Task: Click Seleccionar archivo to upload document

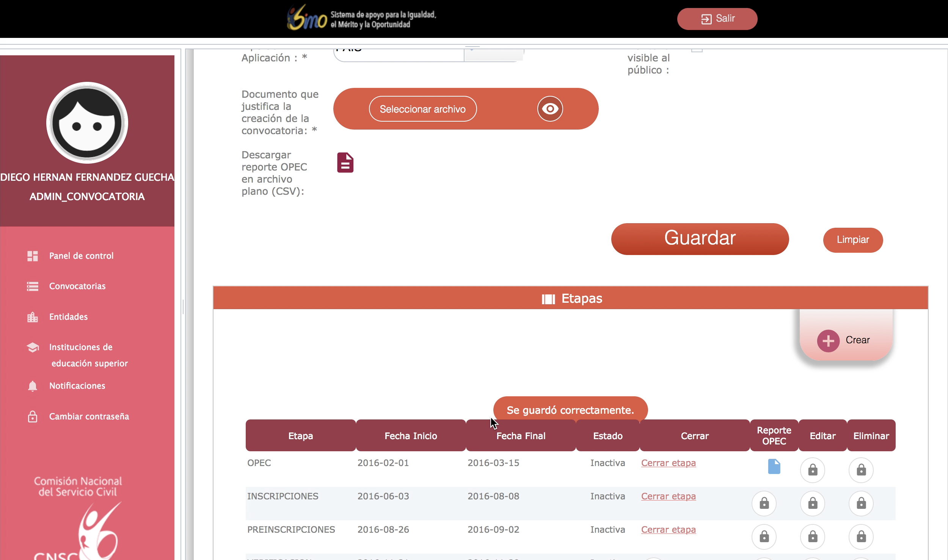Action: click(x=422, y=109)
